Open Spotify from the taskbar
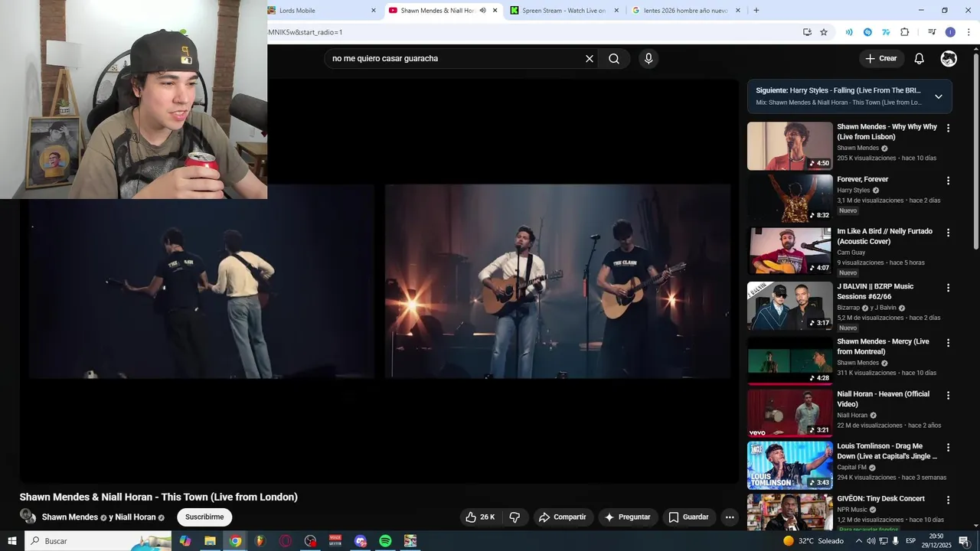Image resolution: width=980 pixels, height=551 pixels. [385, 541]
